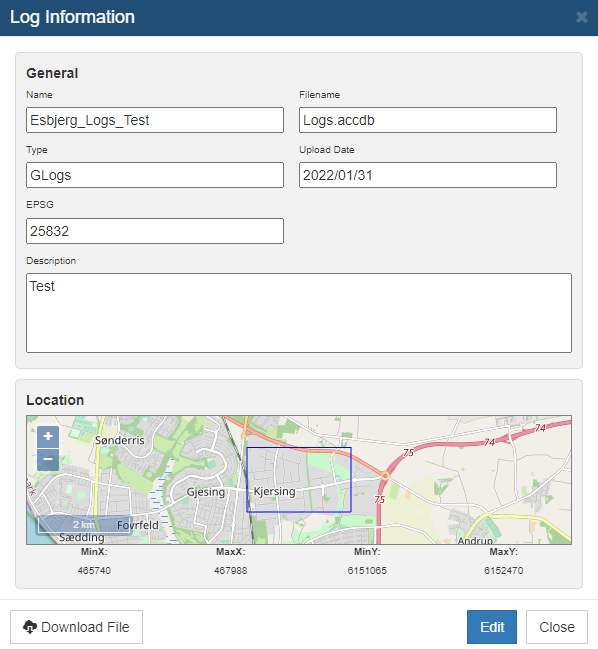Click the Kjersing label on the map
The image size is (598, 649).
[x=274, y=491]
